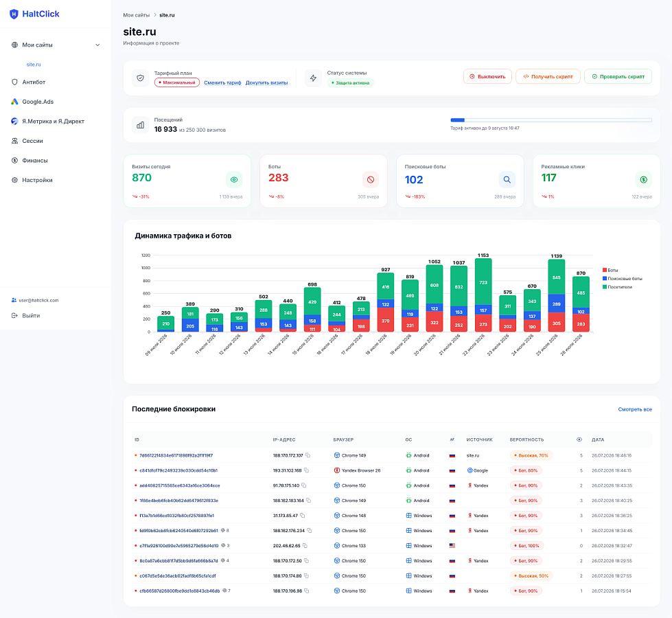672x618 pixels.
Task: Click Проверить скрипт button
Action: (x=618, y=76)
